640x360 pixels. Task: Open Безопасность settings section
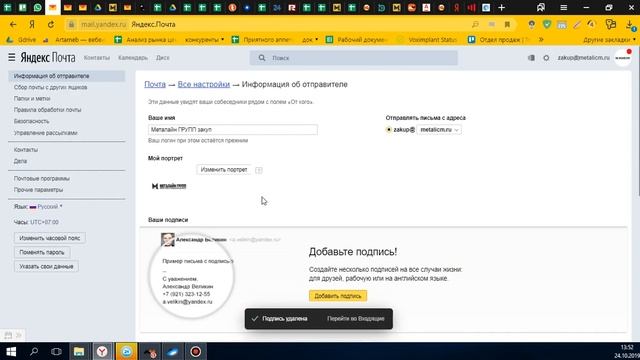coord(31,121)
